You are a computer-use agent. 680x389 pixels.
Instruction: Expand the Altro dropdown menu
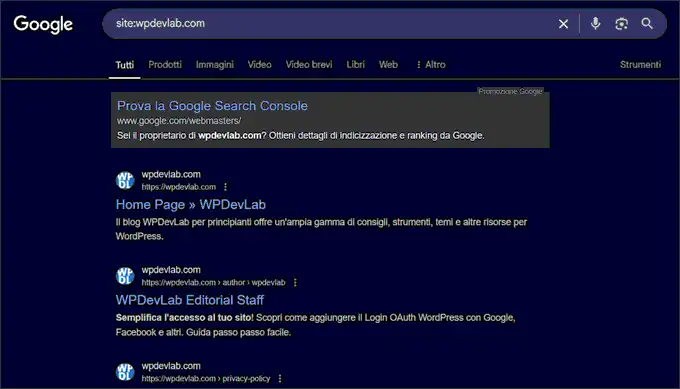pyautogui.click(x=431, y=65)
